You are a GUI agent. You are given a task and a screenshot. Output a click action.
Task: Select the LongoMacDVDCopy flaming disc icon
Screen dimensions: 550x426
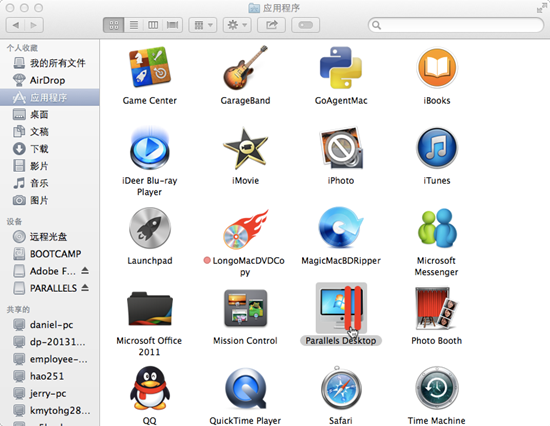click(x=245, y=229)
